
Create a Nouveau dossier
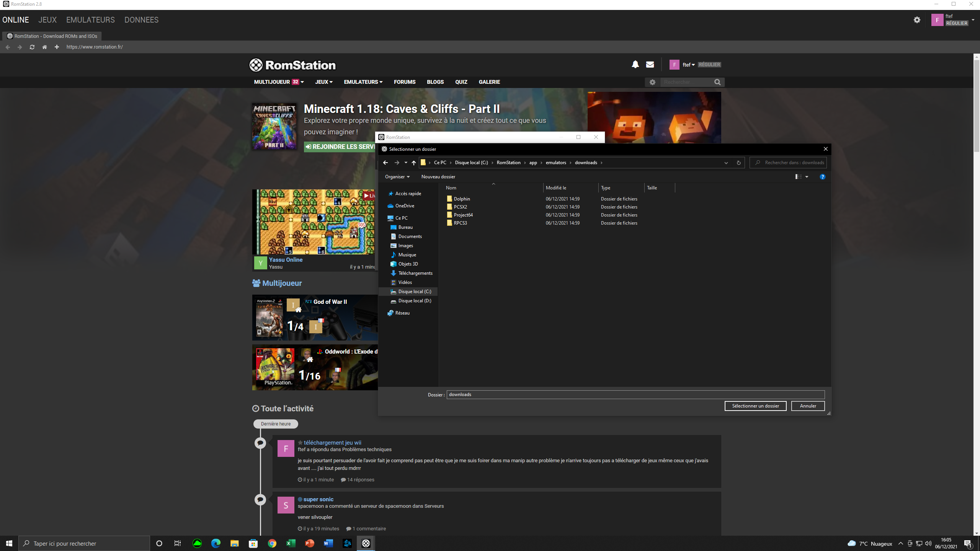pyautogui.click(x=438, y=177)
